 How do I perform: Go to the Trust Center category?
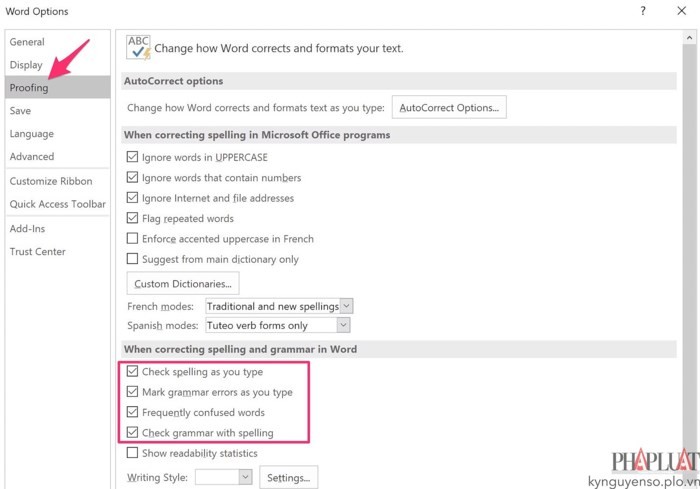pyautogui.click(x=38, y=251)
